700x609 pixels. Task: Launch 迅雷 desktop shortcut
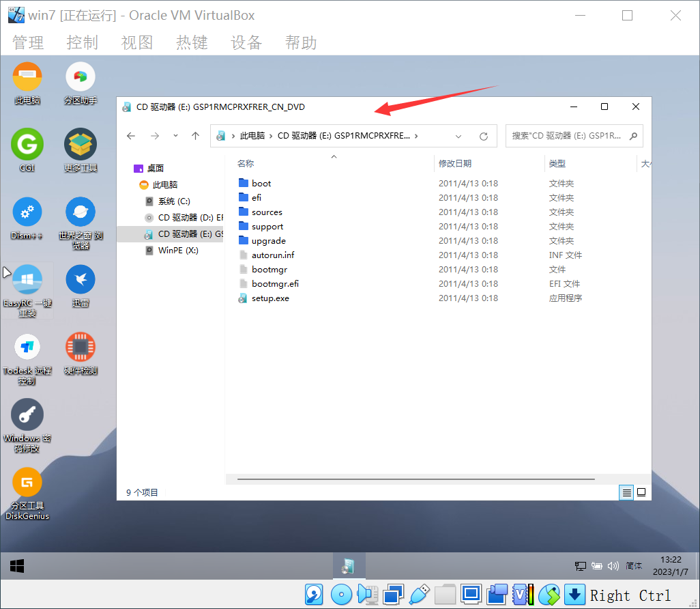click(x=81, y=286)
